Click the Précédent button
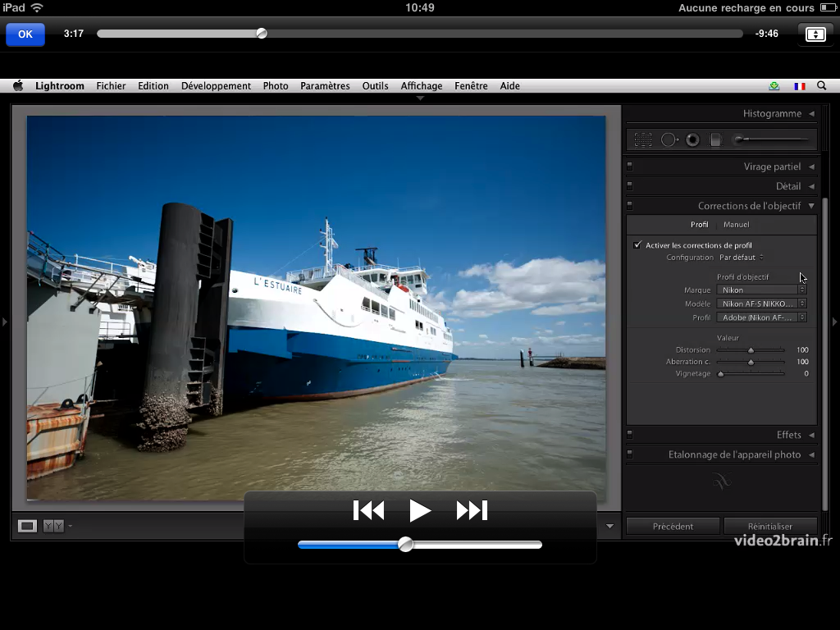 [x=673, y=526]
